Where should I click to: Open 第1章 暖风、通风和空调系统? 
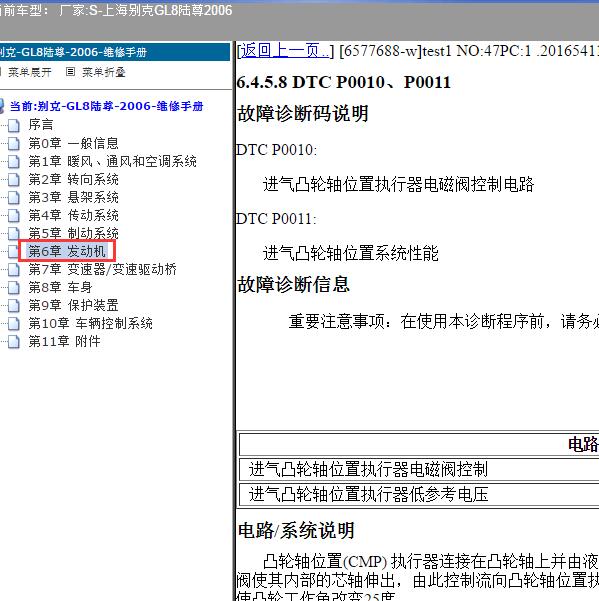coord(113,161)
